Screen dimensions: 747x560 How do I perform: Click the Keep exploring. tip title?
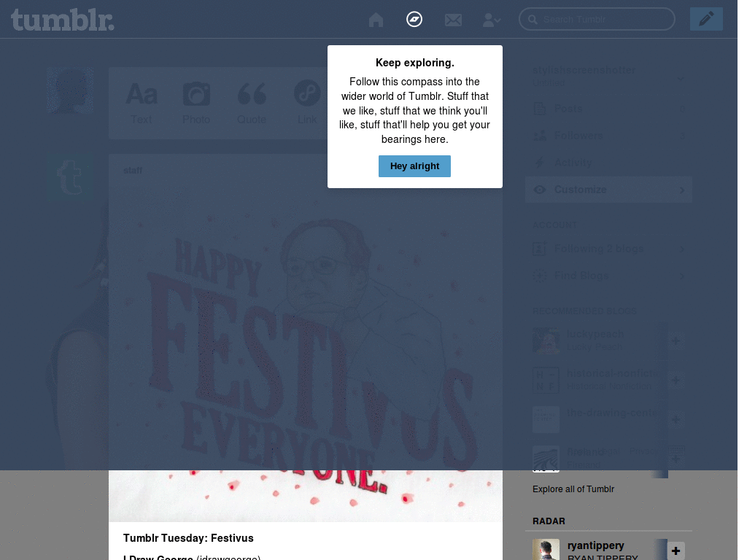pos(414,63)
